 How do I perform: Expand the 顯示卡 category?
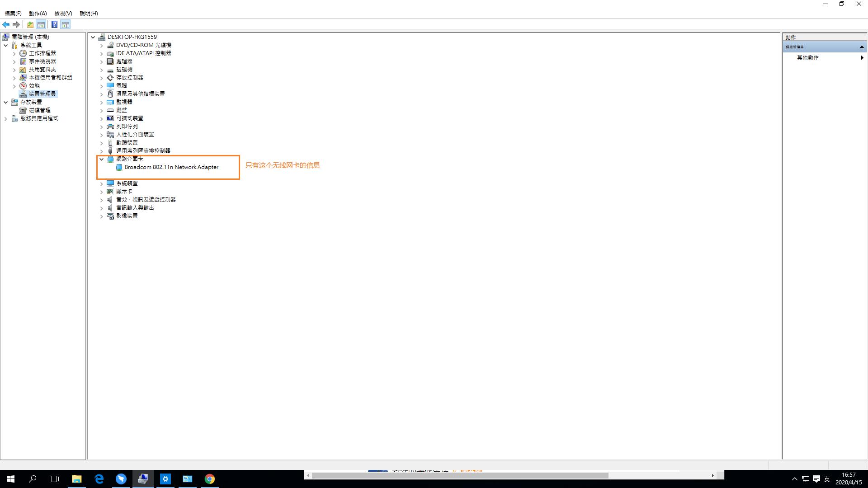pos(102,192)
